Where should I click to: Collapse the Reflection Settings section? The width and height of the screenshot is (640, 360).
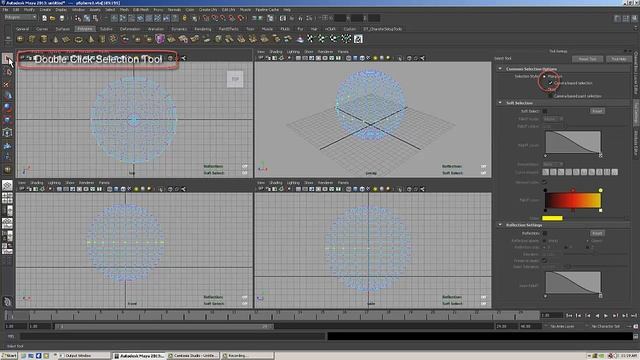click(x=500, y=225)
